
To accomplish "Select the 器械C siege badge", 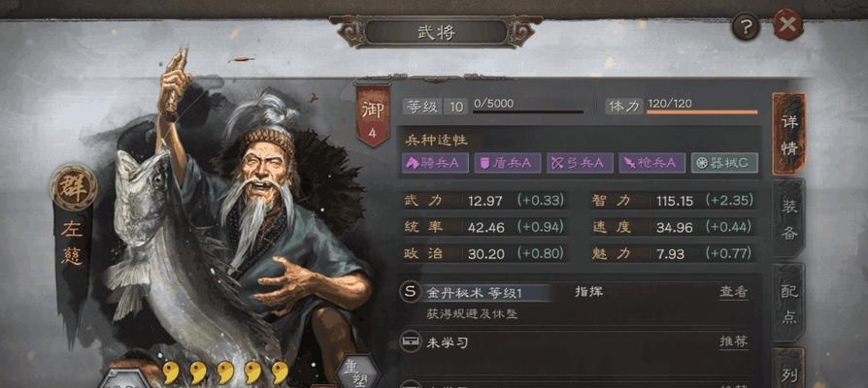I will (724, 163).
